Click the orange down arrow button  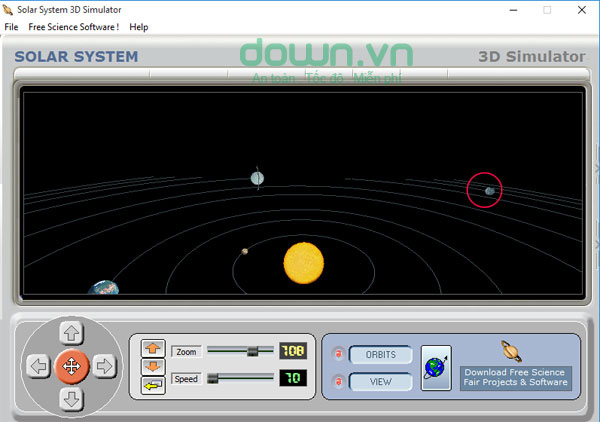point(153,367)
